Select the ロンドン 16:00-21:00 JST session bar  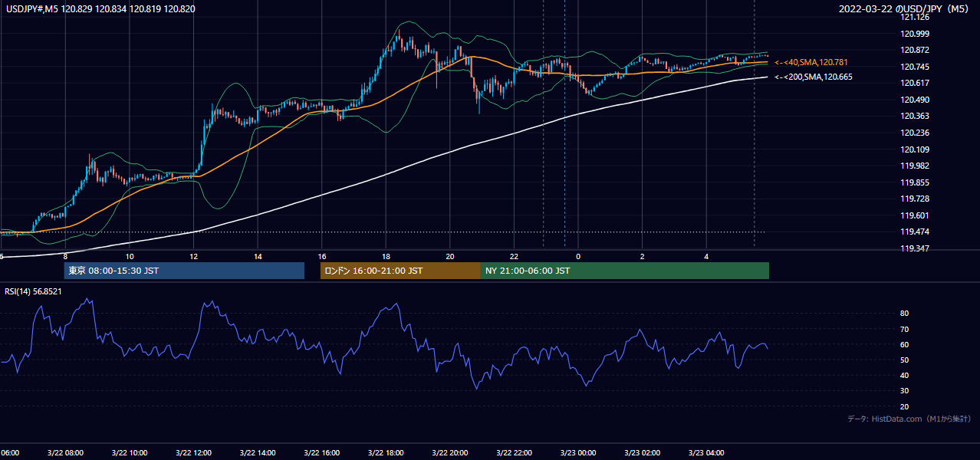point(400,271)
